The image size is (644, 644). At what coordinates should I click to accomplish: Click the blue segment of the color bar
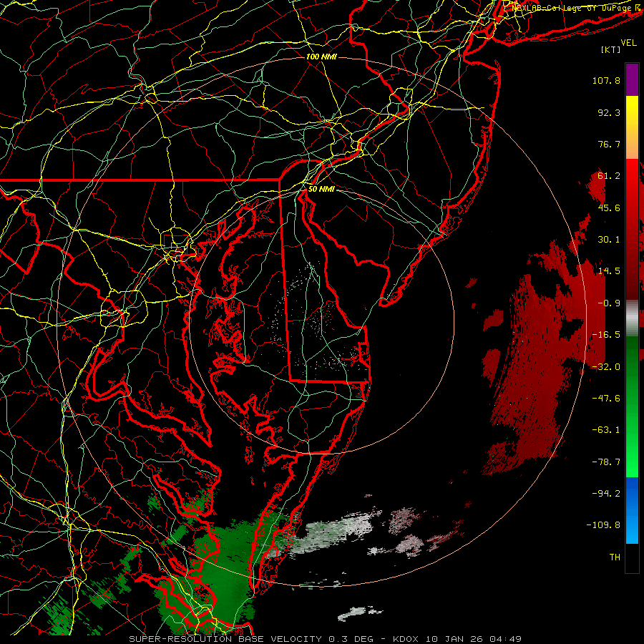point(632,510)
